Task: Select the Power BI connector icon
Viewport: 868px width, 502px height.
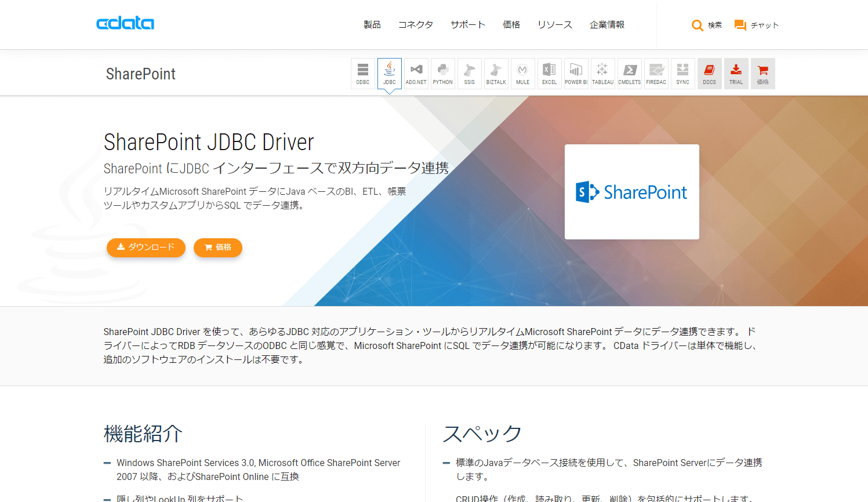Action: (576, 73)
